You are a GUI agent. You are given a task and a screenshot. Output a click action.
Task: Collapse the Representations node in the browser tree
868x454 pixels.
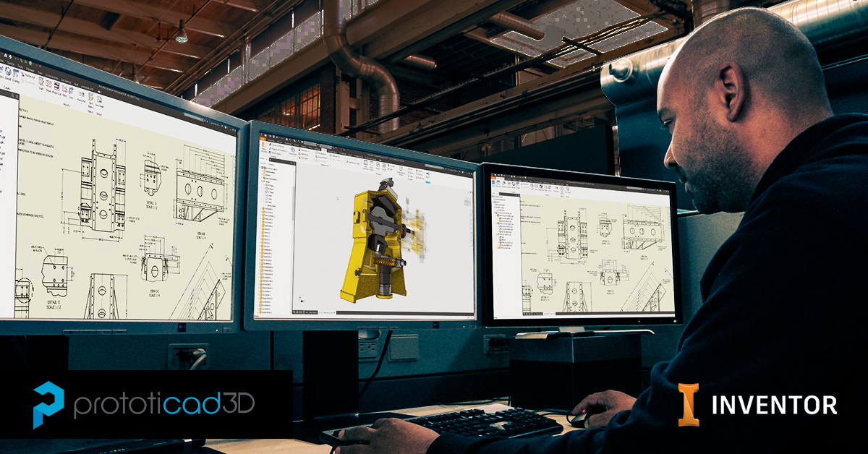(x=261, y=179)
